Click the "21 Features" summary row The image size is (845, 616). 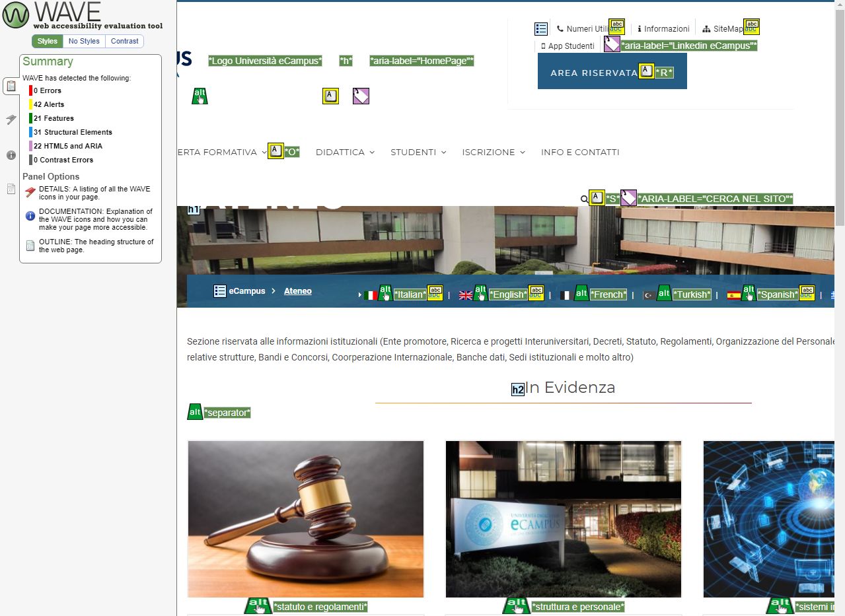pos(52,118)
